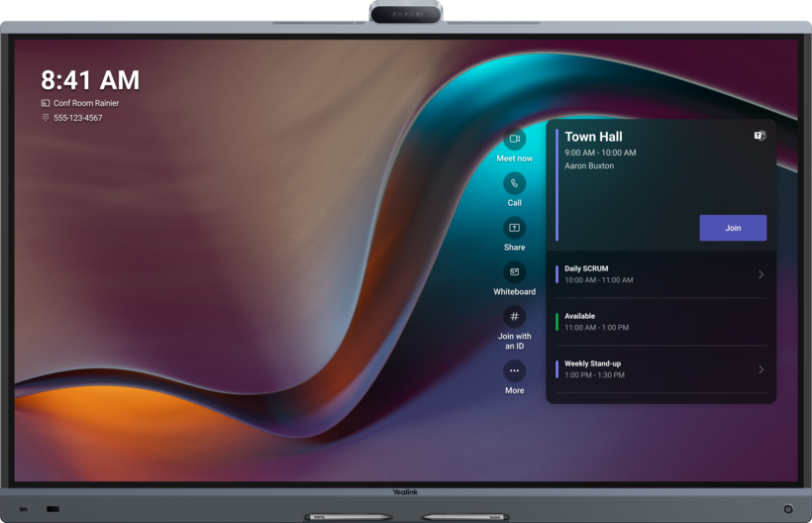Open the Call dialer icon
Image resolution: width=812 pixels, height=523 pixels.
[x=514, y=183]
